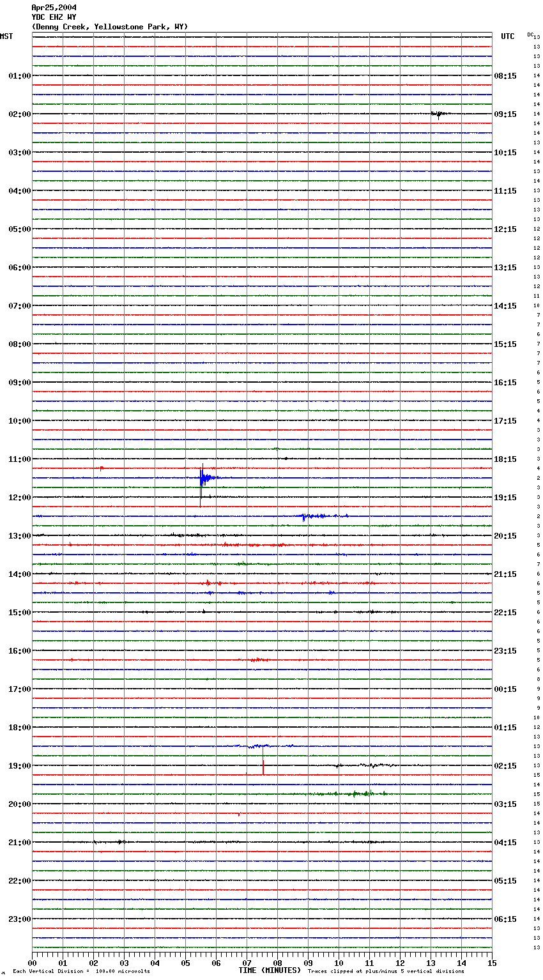Click the 10:15 UTC time label
The width and height of the screenshot is (543, 980).
tap(505, 153)
